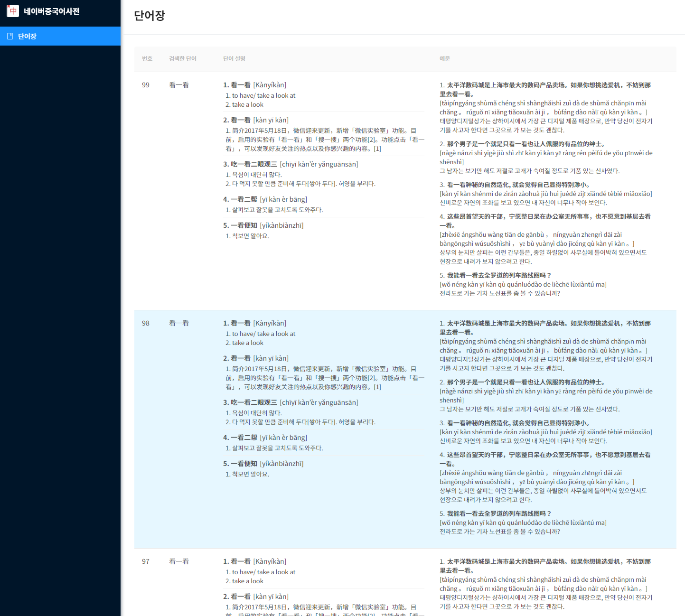Click '신비로운 자연의 조화를' translation in row 99
The width and height of the screenshot is (685, 616).
(x=523, y=203)
